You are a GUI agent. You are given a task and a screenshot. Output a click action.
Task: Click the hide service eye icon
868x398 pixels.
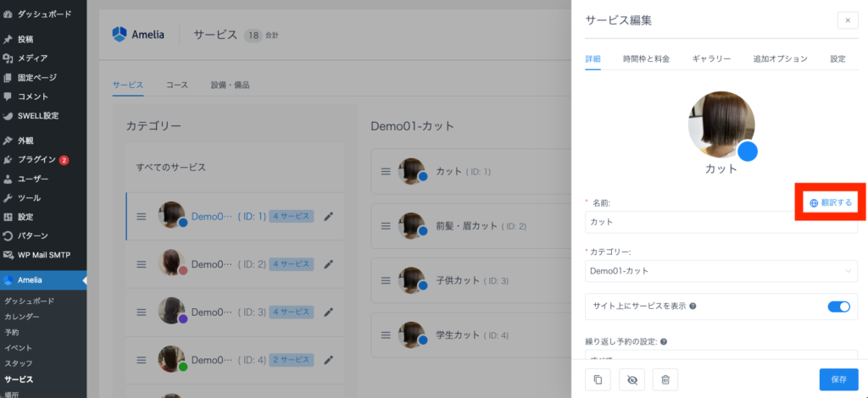(632, 380)
